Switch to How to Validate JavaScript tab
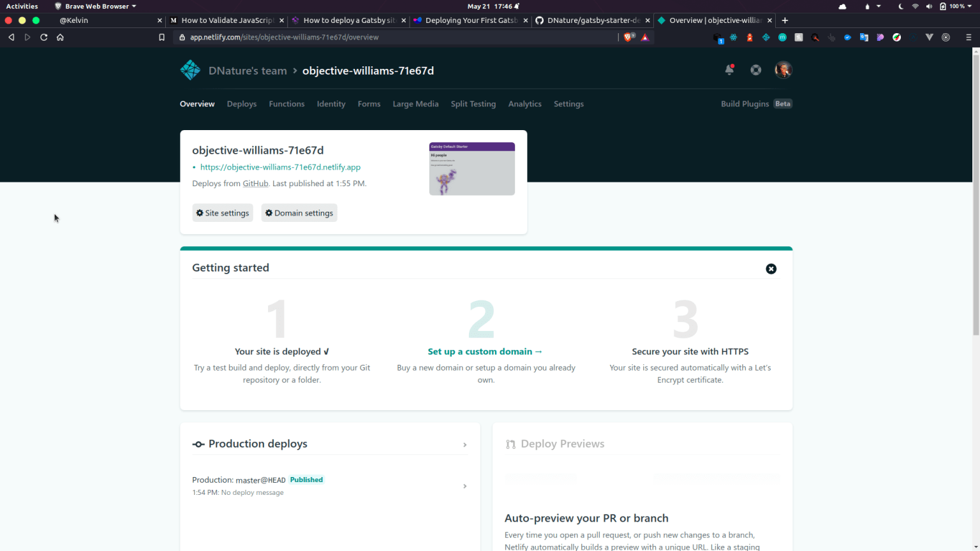Viewport: 980px width, 551px height. 227,20
